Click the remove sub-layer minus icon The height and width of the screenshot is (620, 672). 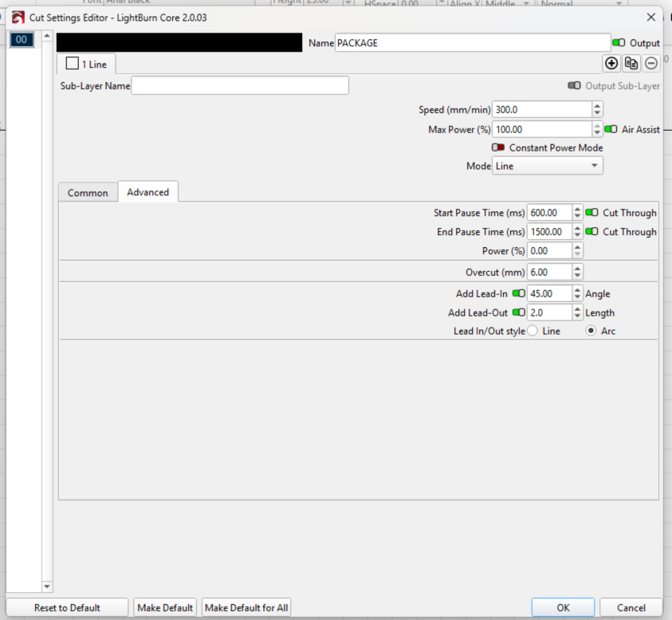click(651, 64)
